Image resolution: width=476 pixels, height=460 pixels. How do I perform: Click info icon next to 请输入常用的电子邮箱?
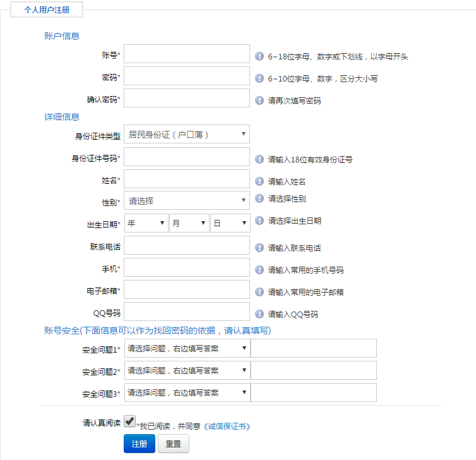pos(259,292)
